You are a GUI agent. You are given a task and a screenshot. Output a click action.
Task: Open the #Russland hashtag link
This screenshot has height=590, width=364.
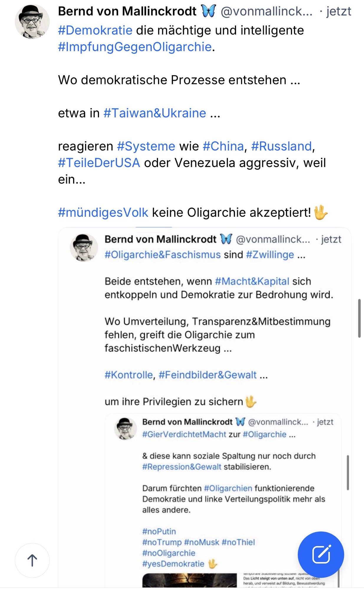coord(281,146)
